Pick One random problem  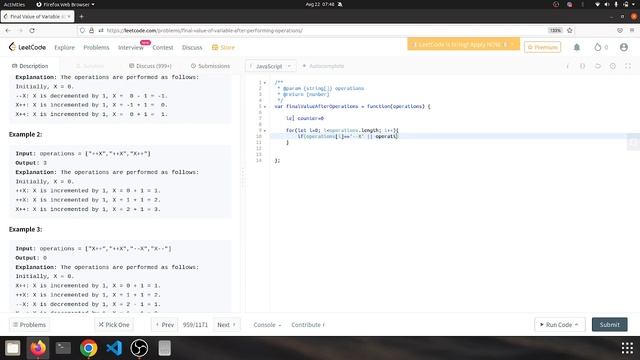[x=114, y=324]
